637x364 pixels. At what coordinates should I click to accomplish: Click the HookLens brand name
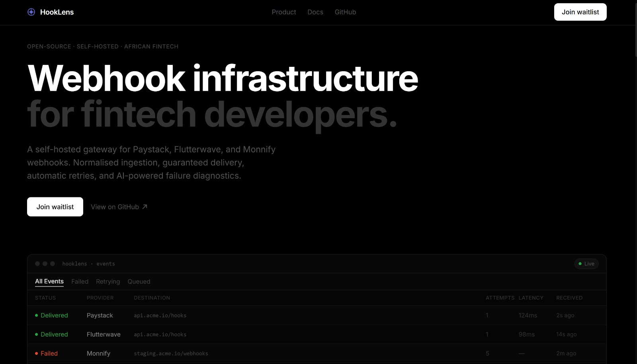pos(57,12)
